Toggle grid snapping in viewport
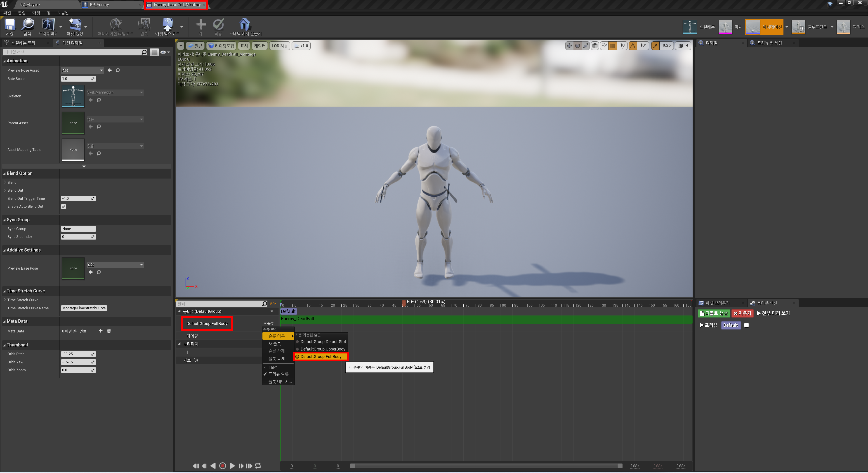The width and height of the screenshot is (868, 473). point(613,46)
